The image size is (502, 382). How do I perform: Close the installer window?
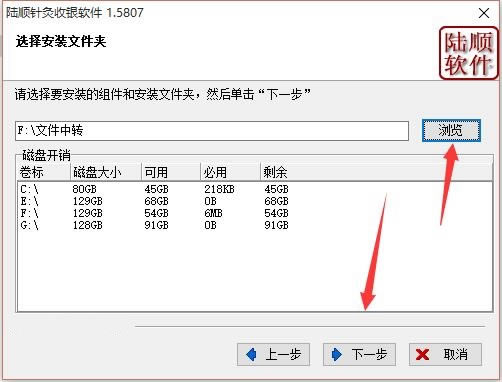tap(484, 13)
